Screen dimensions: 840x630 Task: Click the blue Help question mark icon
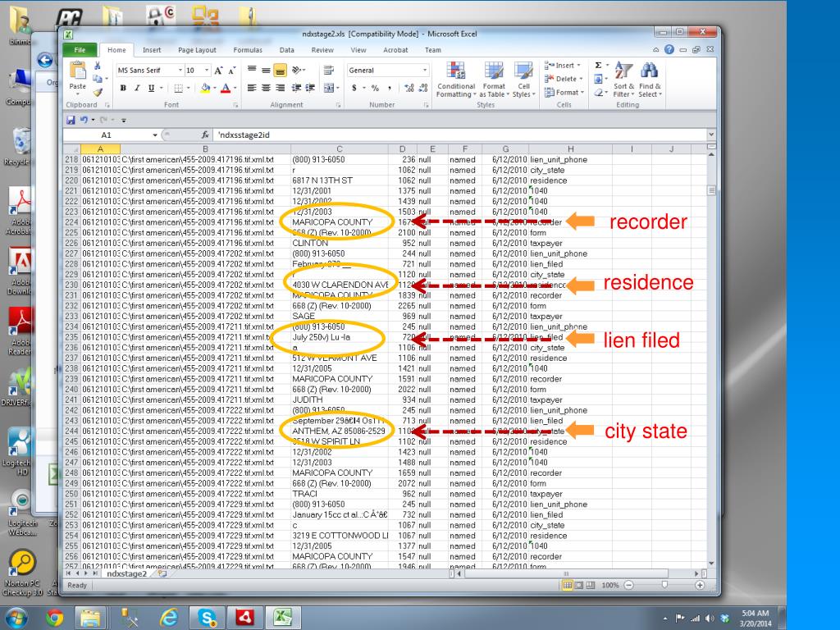coord(669,49)
